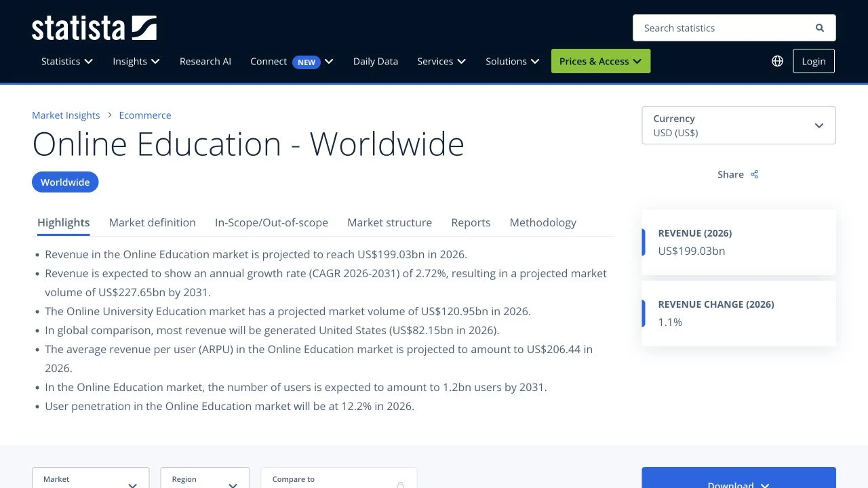Screen dimensions: 868x488
Task: Switch to the Market definition tab
Action: pyautogui.click(x=153, y=222)
